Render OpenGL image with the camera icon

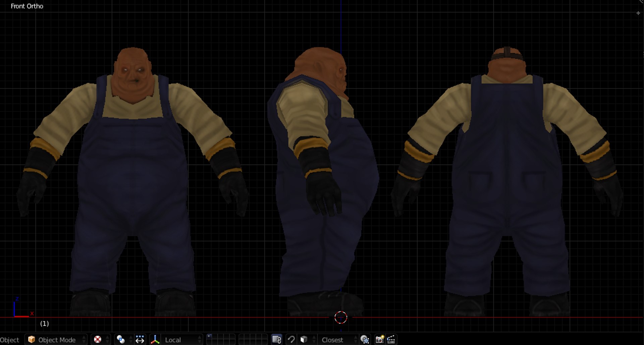click(379, 340)
